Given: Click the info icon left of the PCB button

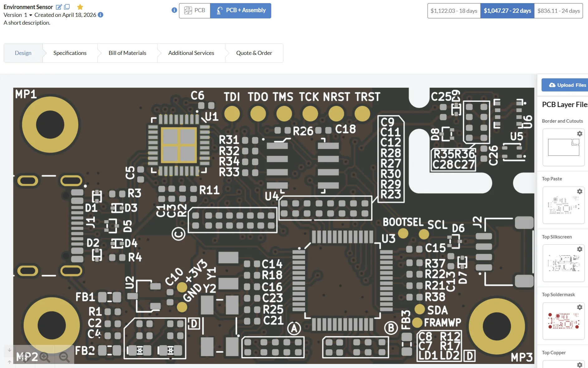Looking at the screenshot, I should (x=174, y=10).
